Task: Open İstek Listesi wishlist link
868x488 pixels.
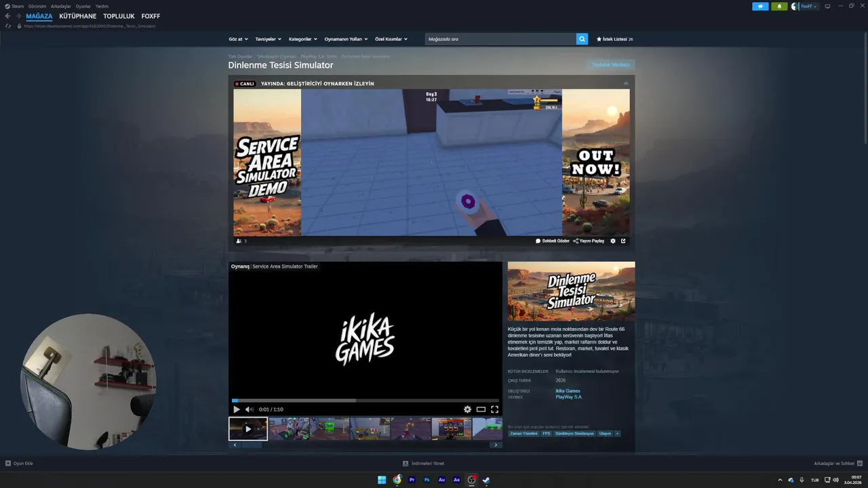Action: point(614,39)
